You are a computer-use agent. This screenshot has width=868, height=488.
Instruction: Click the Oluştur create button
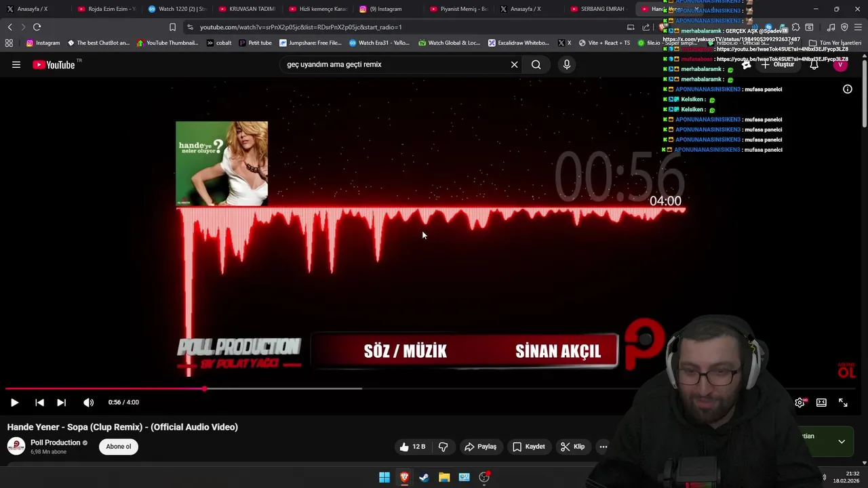pyautogui.click(x=778, y=64)
